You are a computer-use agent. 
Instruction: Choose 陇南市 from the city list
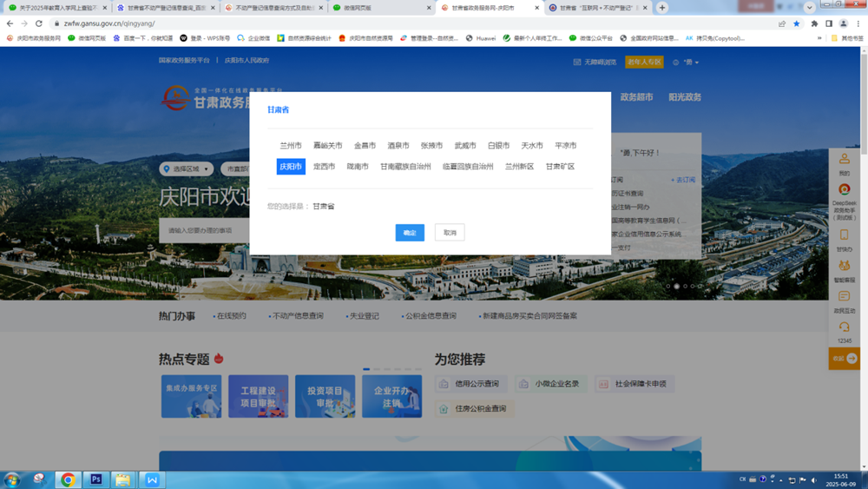358,166
